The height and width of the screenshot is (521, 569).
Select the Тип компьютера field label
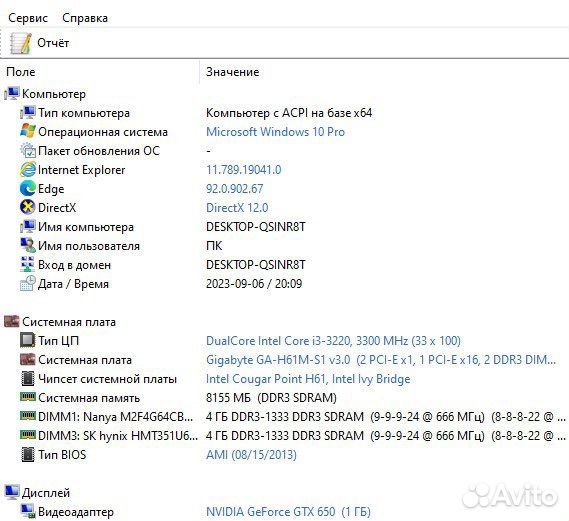click(x=84, y=113)
